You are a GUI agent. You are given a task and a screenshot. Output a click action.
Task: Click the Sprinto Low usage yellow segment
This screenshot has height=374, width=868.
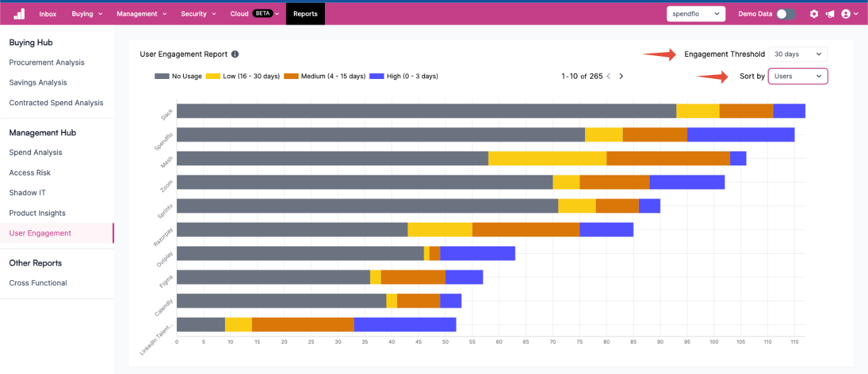click(x=577, y=206)
